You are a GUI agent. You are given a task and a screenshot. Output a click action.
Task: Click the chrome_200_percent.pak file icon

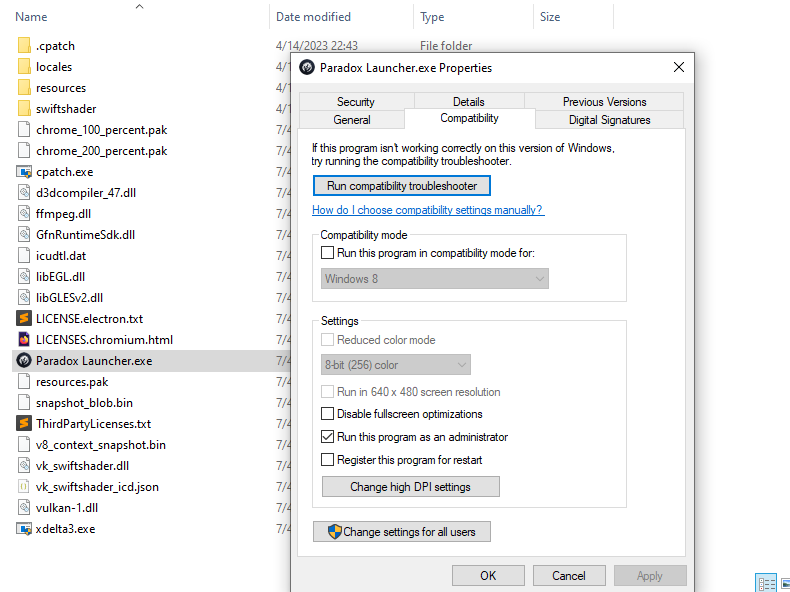[24, 151]
